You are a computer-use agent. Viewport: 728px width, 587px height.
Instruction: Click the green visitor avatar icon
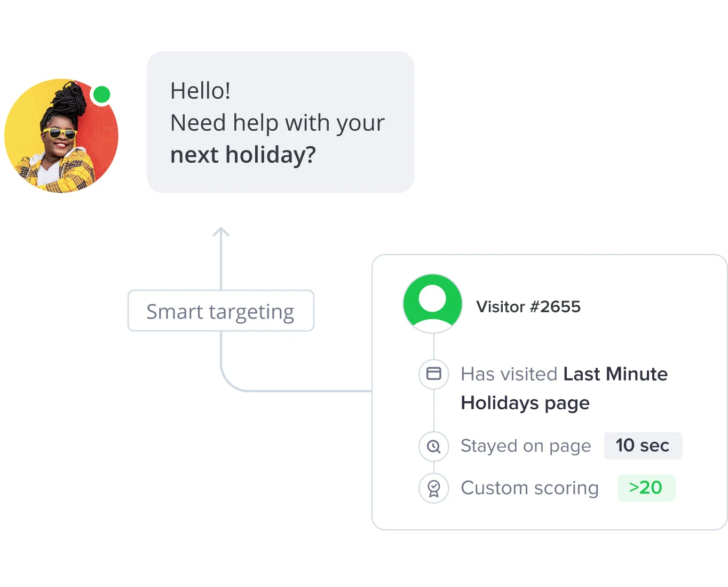point(432,303)
